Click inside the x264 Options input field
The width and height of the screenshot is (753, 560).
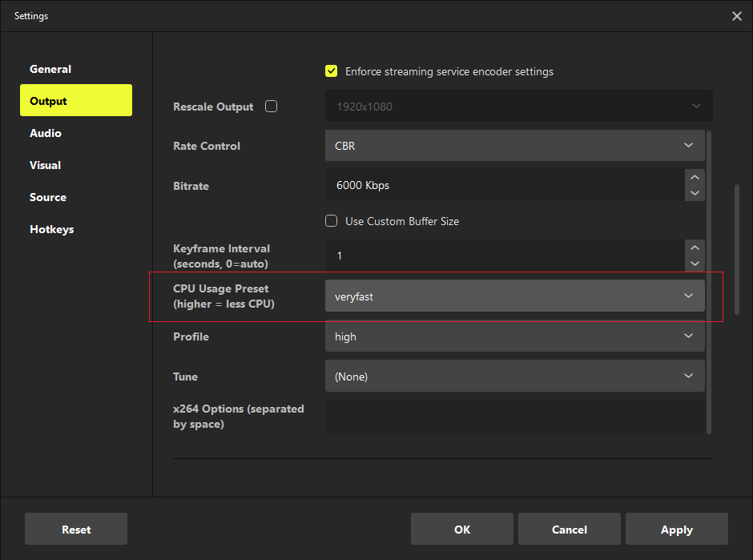513,417
